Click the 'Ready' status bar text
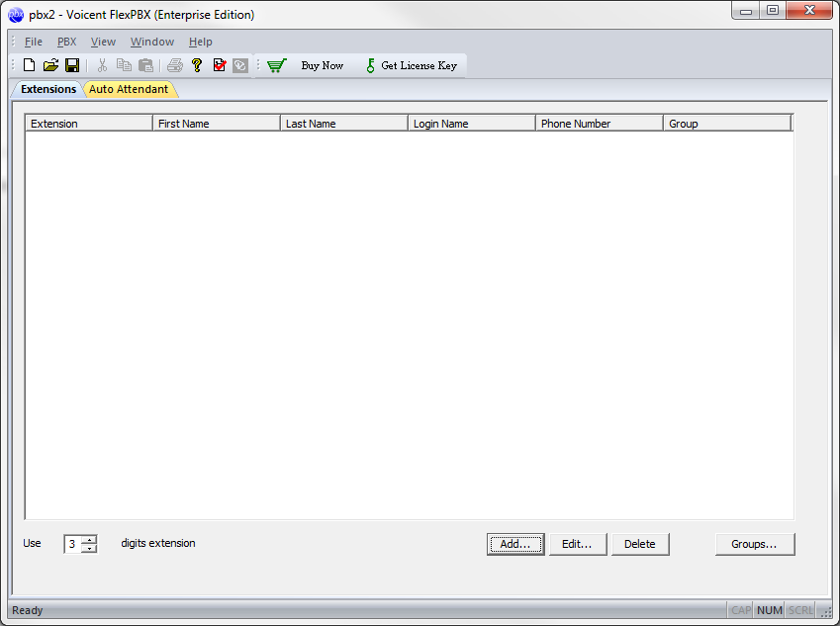 [x=28, y=610]
